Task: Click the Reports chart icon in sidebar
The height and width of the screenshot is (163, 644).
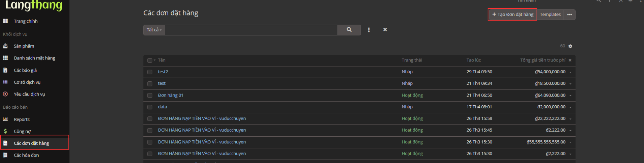Action: pos(5,119)
